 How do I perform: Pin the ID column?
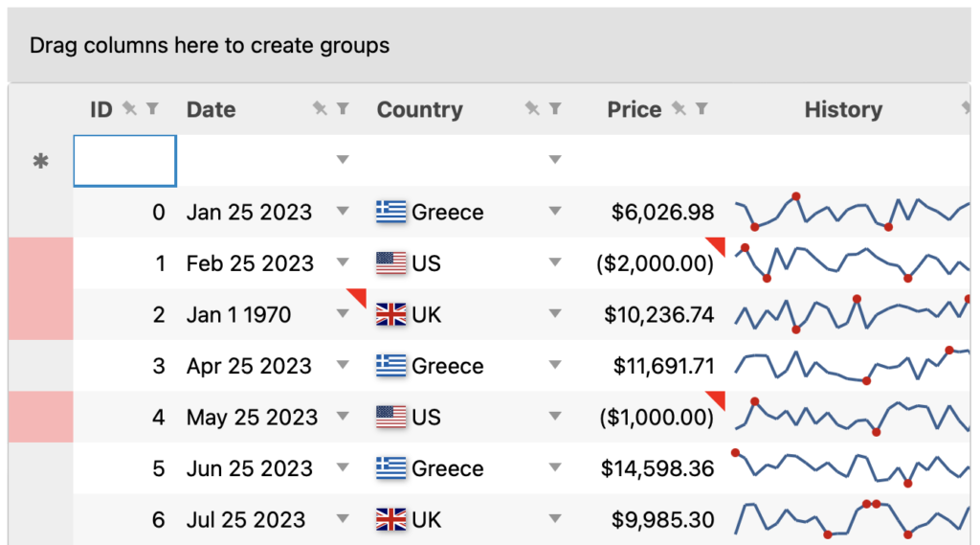130,109
